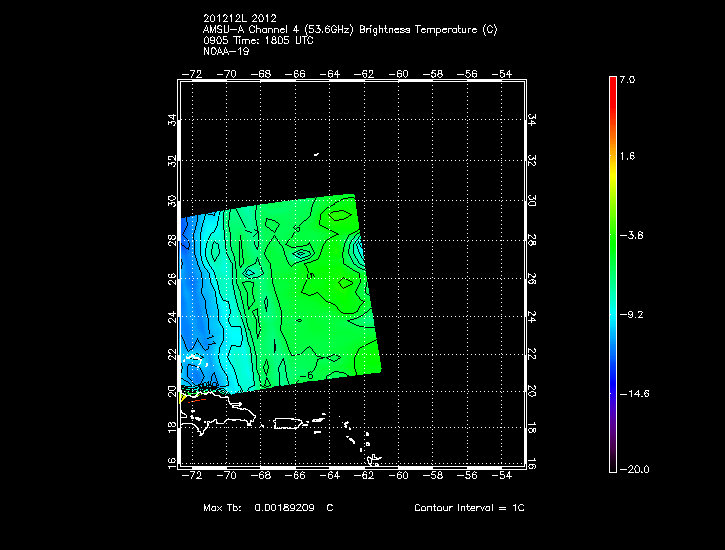This screenshot has height=550, width=725.
Task: Select the Max Tb value text
Action: [268, 508]
